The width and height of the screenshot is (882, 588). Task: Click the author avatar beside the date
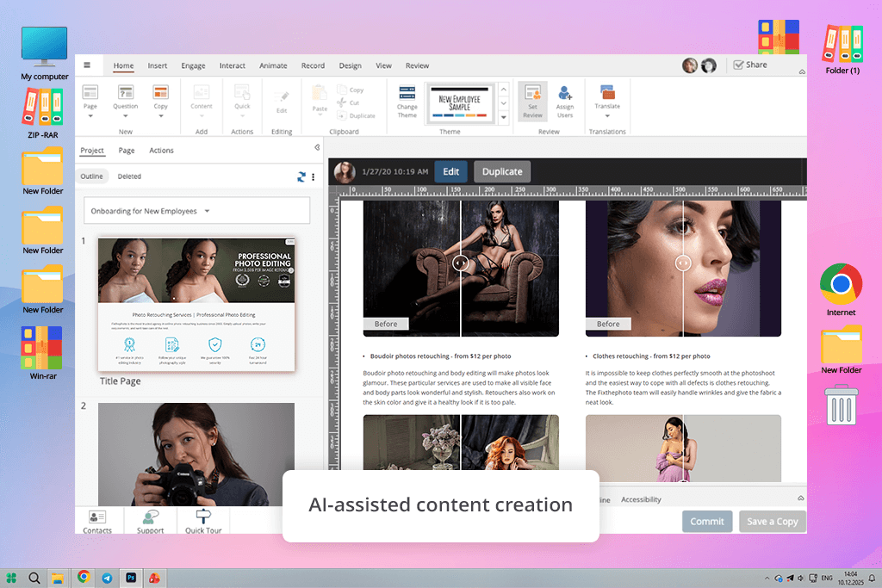[345, 171]
